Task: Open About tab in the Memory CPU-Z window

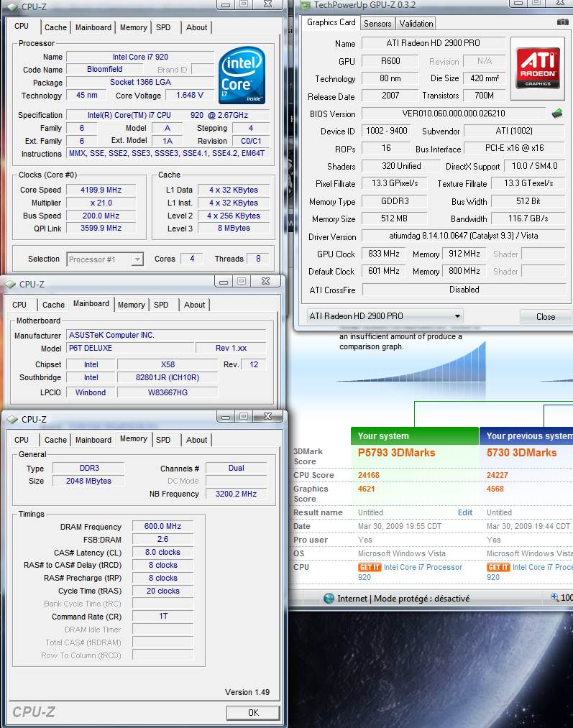Action: tap(196, 440)
